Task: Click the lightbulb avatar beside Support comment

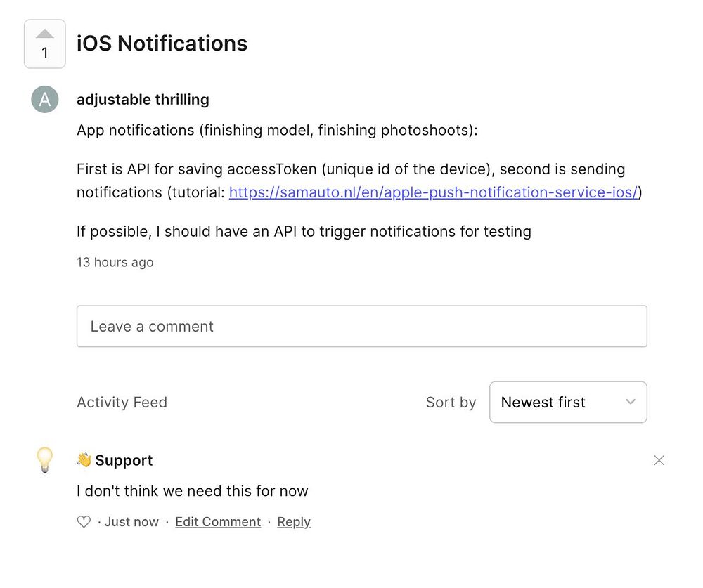Action: click(x=45, y=460)
